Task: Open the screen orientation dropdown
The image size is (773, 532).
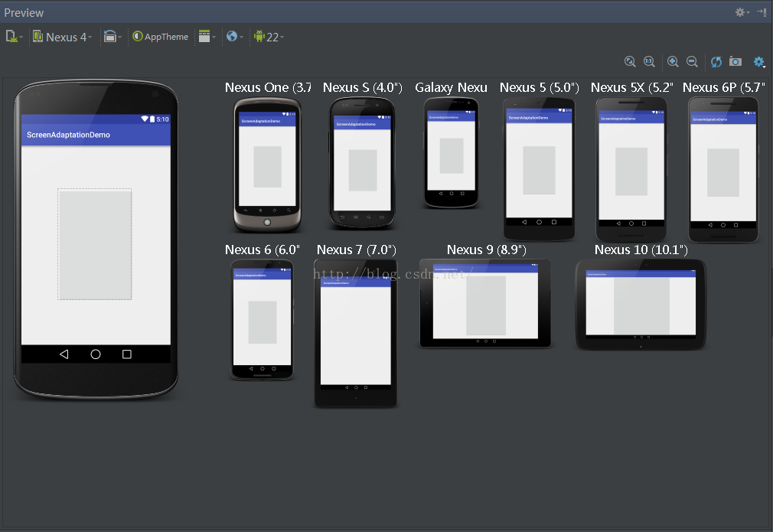Action: point(112,37)
